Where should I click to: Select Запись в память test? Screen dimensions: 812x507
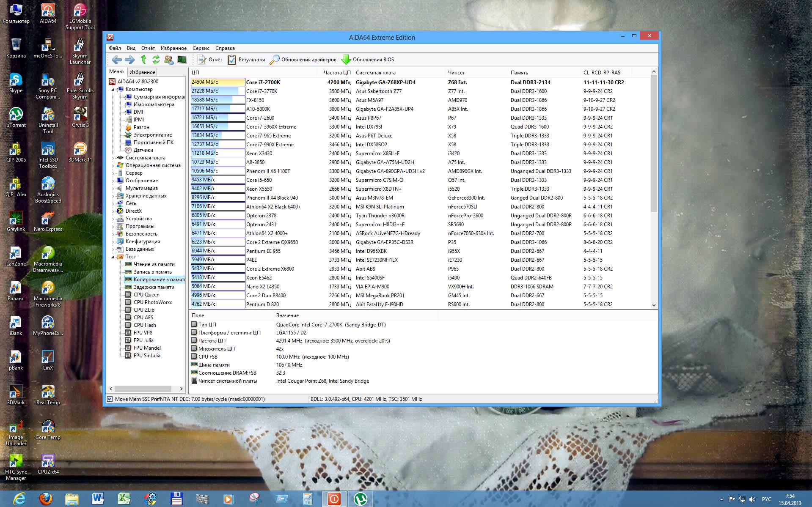(153, 272)
